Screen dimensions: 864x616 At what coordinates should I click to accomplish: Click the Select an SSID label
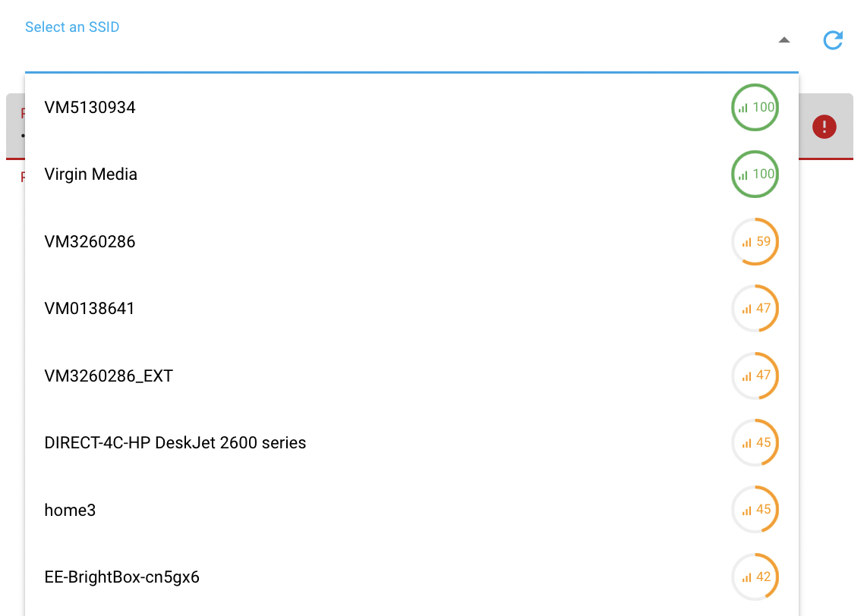coord(72,27)
